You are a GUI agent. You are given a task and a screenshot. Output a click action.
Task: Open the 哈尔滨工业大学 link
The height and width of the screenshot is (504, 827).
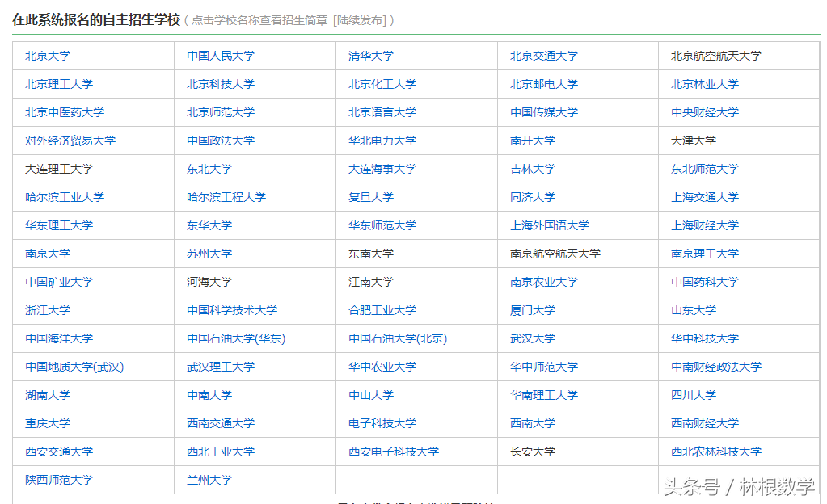[x=65, y=198]
